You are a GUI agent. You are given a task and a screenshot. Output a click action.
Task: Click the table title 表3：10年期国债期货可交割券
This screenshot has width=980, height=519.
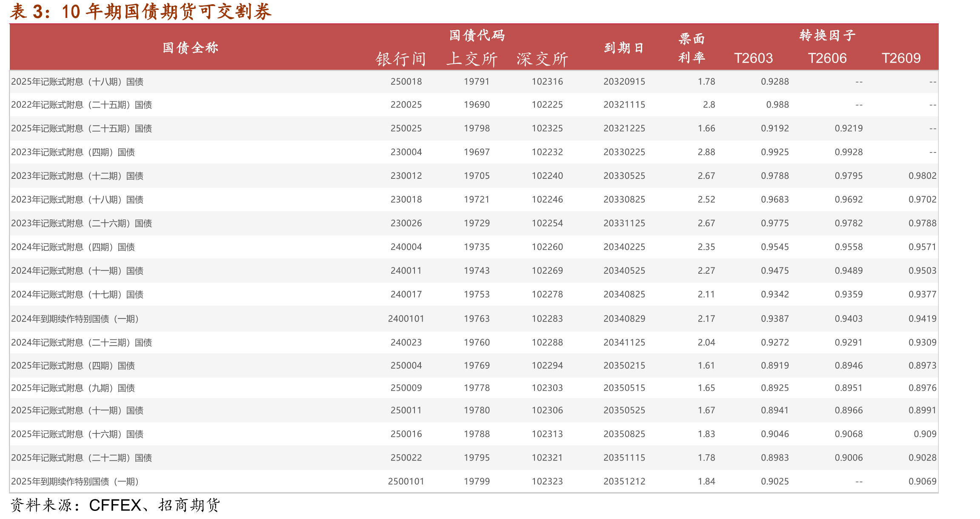140,11
